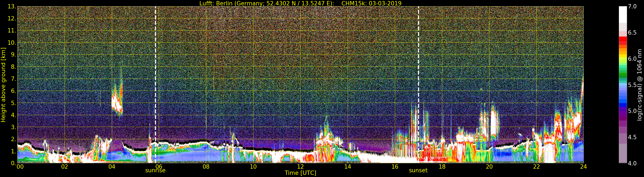Image resolution: width=644 pixels, height=177 pixels.
Task: Click the height tick label '13.'
Action: coord(12,6)
